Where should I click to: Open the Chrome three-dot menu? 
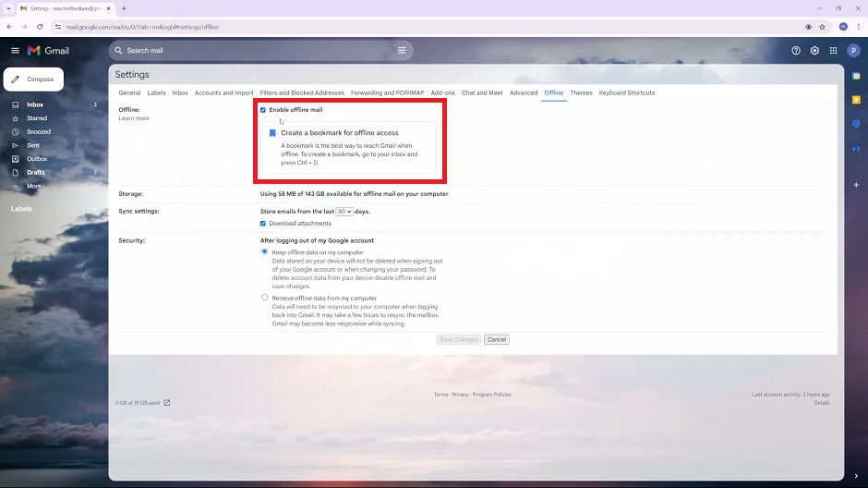coord(859,27)
